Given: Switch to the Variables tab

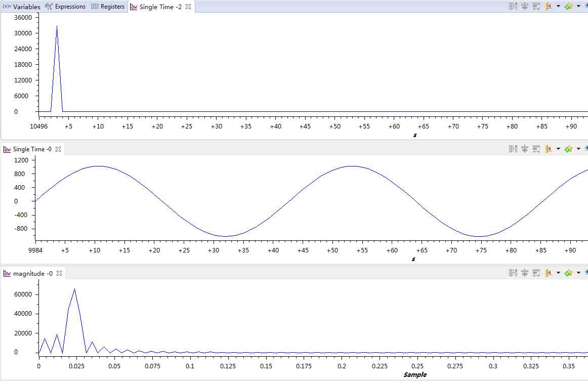Looking at the screenshot, I should tap(22, 7).
